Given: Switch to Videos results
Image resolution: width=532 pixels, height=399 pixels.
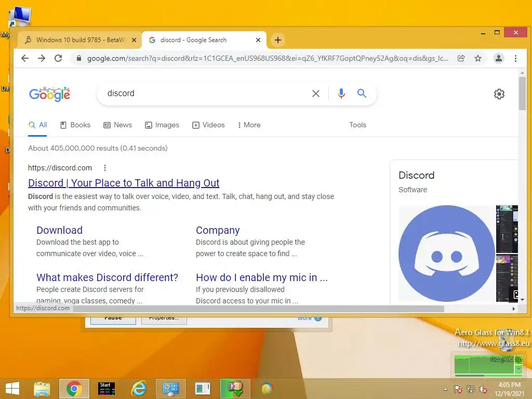Looking at the screenshot, I should [x=209, y=125].
